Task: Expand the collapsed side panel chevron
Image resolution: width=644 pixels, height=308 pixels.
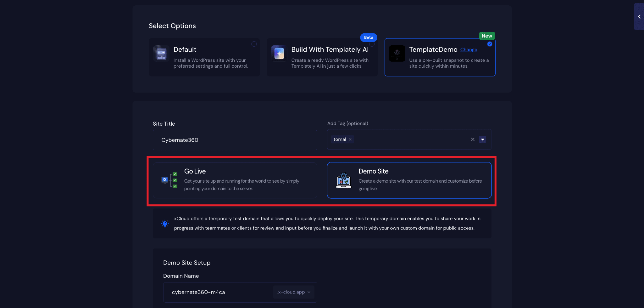Action: tap(639, 17)
